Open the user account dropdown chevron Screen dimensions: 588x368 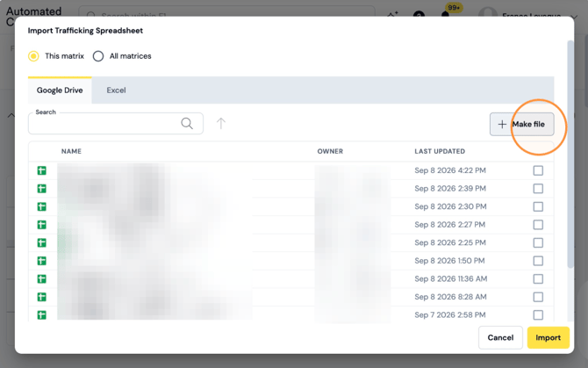click(574, 17)
